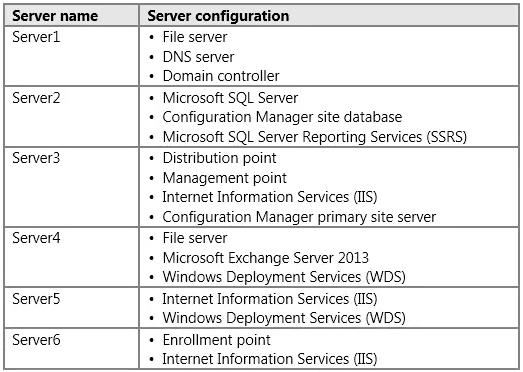
Task: Click the Configuration Manager site database text
Action: tap(282, 117)
